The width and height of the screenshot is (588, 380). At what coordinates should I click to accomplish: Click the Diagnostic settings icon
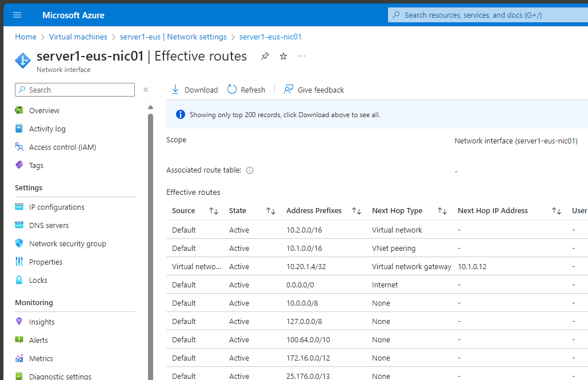point(19,375)
